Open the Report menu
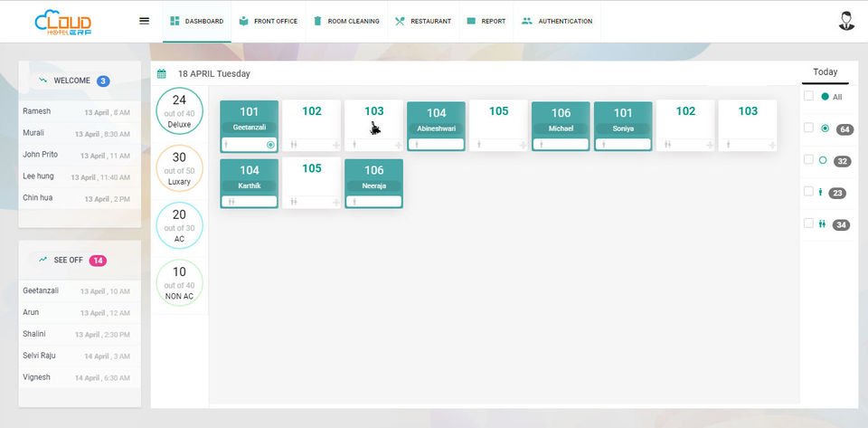Screen dimensions: 868x428 [x=486, y=21]
